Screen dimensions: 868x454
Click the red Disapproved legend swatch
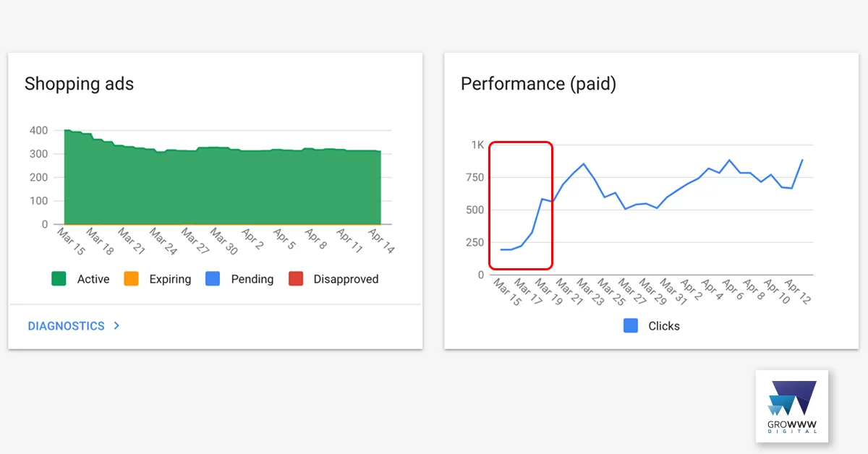coord(295,279)
